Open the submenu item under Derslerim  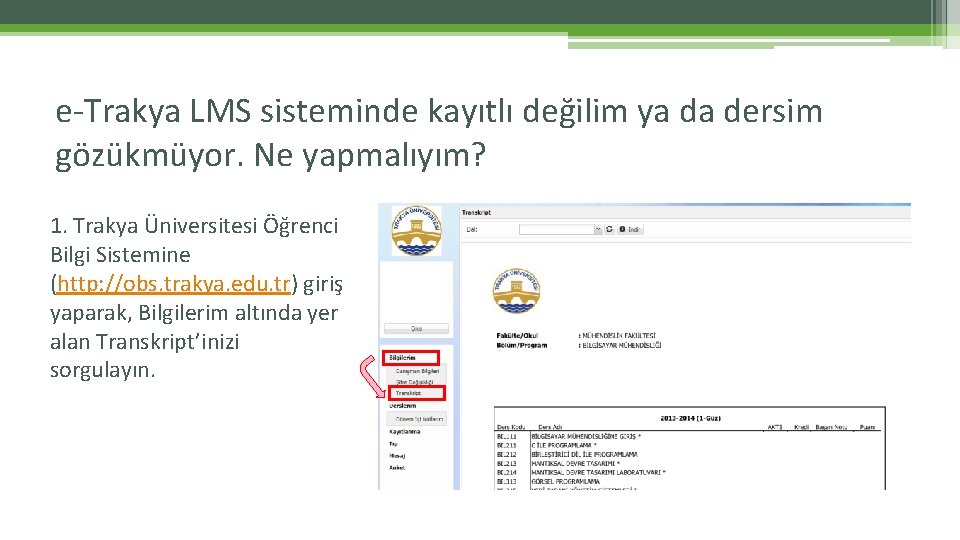pyautogui.click(x=419, y=419)
